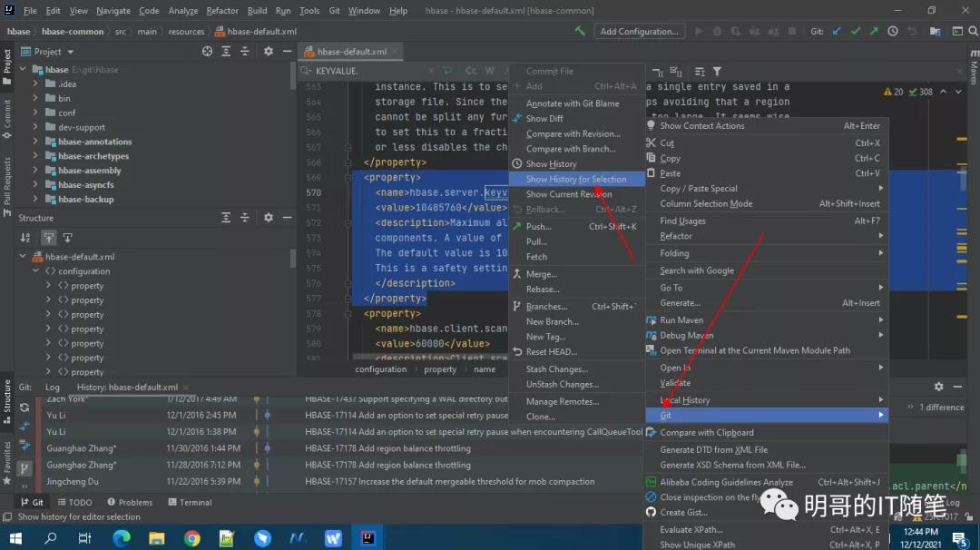Image resolution: width=980 pixels, height=550 pixels.
Task: Open the Refactor menu in menu bar
Action: pyautogui.click(x=222, y=11)
